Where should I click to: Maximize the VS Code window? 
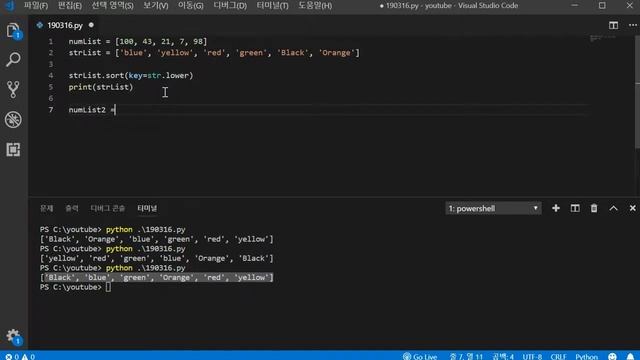tap(602, 5)
